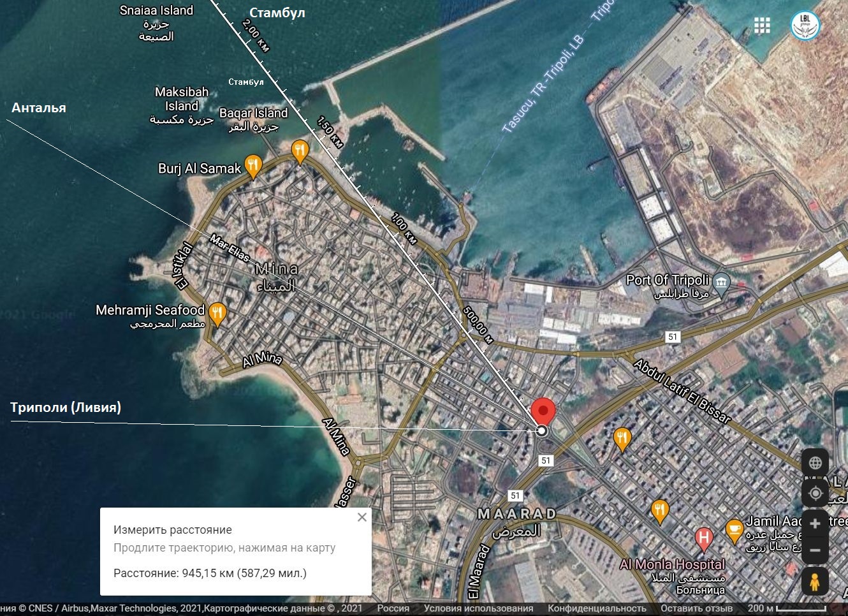
Task: Close the measure distance panel
Action: (362, 517)
